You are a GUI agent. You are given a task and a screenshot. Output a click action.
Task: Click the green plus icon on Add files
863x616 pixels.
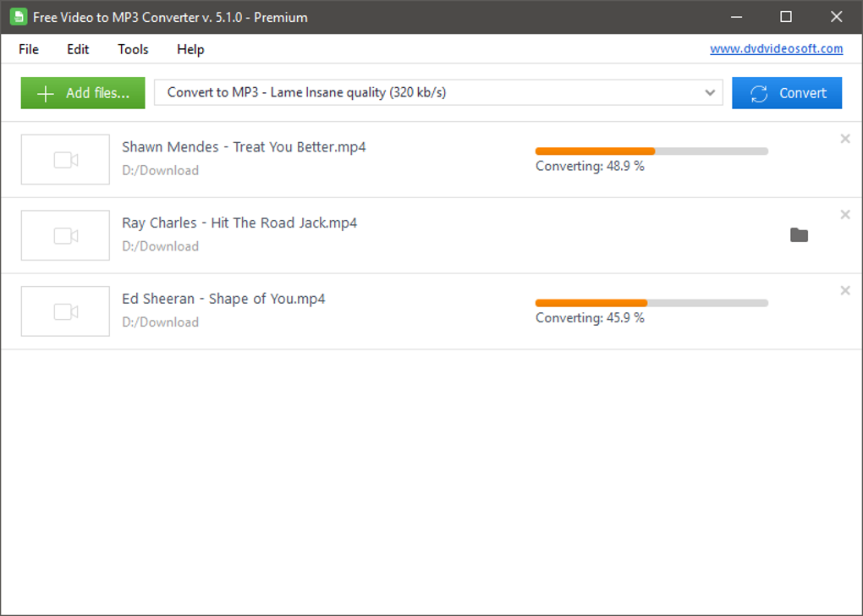tap(45, 93)
